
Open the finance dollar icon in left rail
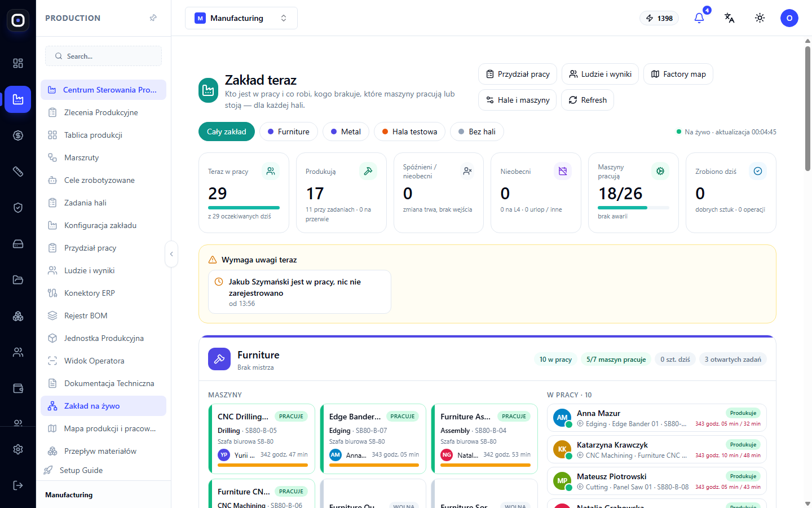click(x=18, y=135)
